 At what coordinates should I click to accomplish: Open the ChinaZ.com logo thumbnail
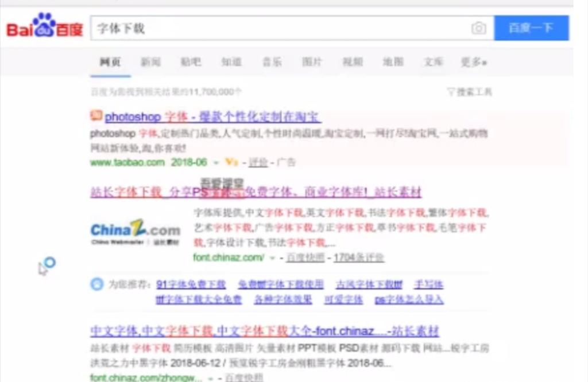pyautogui.click(x=136, y=232)
